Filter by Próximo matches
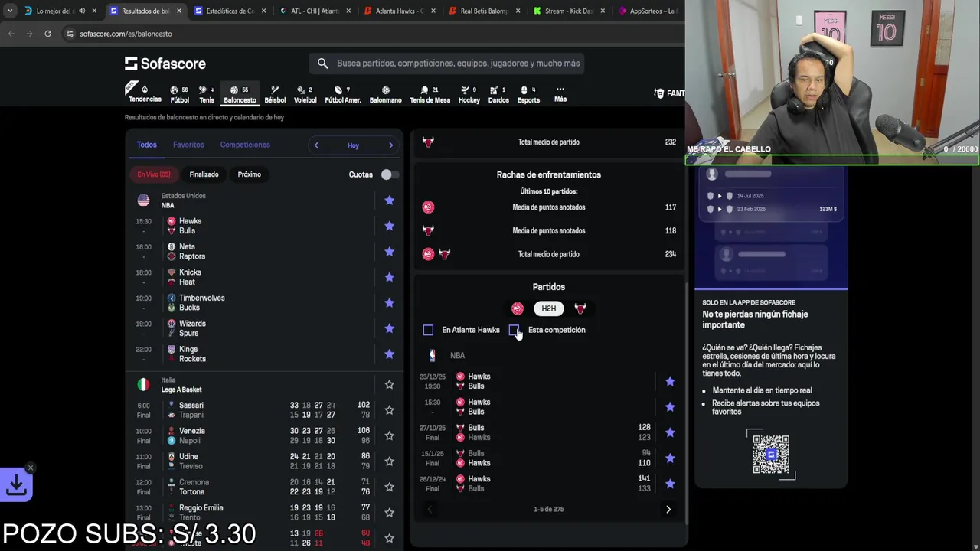 tap(250, 174)
